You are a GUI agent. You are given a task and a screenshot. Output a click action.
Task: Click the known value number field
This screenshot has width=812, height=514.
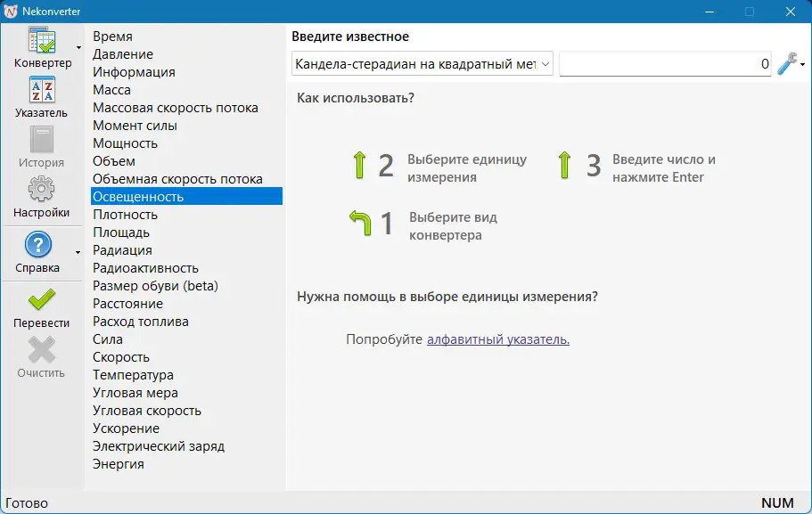coord(664,64)
